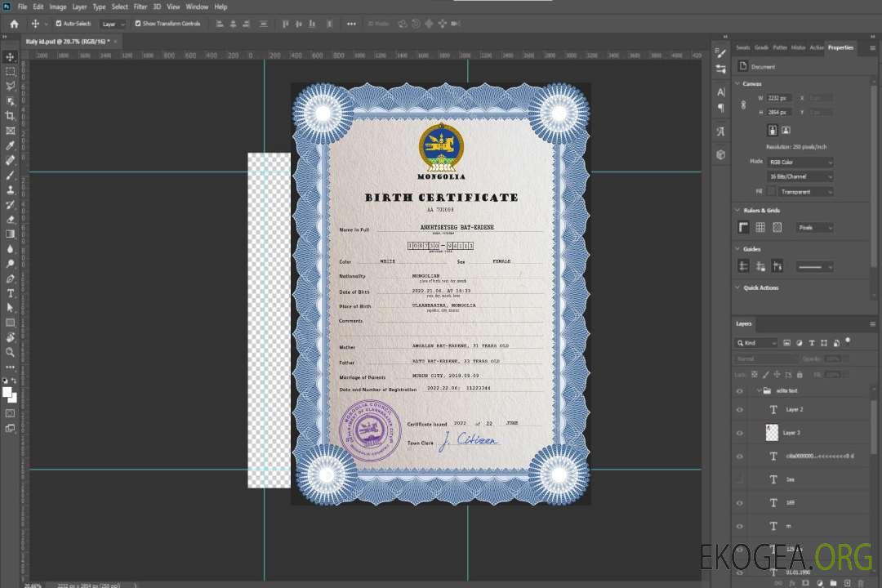Select the Blur tool

pyautogui.click(x=10, y=249)
